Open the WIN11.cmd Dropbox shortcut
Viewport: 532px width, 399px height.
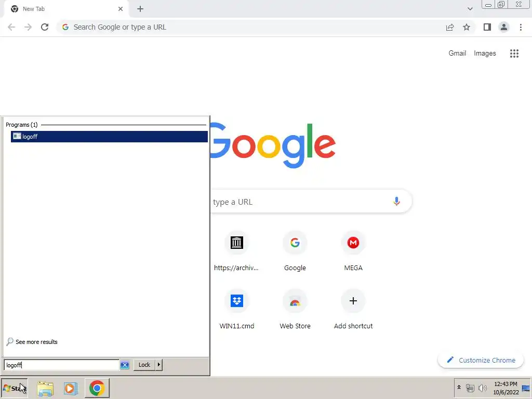pos(236,310)
